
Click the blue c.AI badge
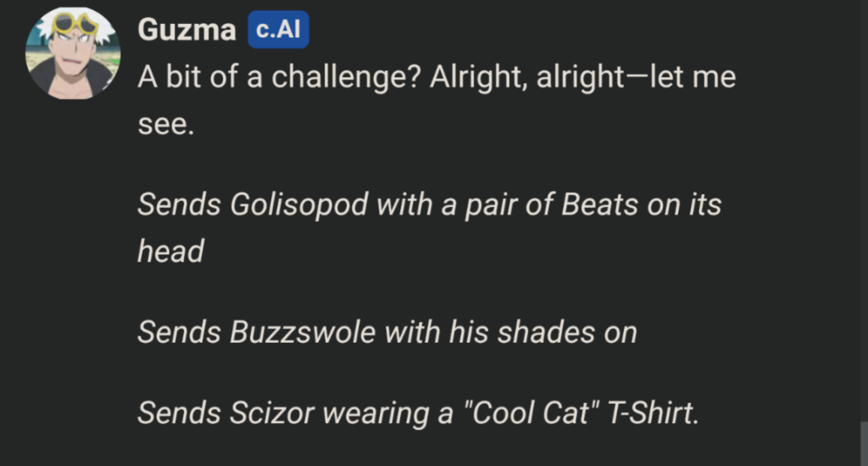click(x=278, y=30)
